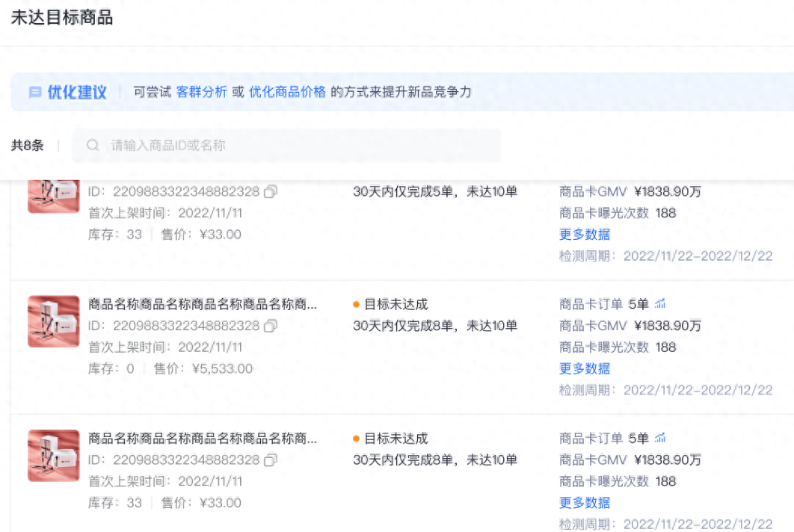Click 库存: 33 in the 完成8单 row

(115, 503)
